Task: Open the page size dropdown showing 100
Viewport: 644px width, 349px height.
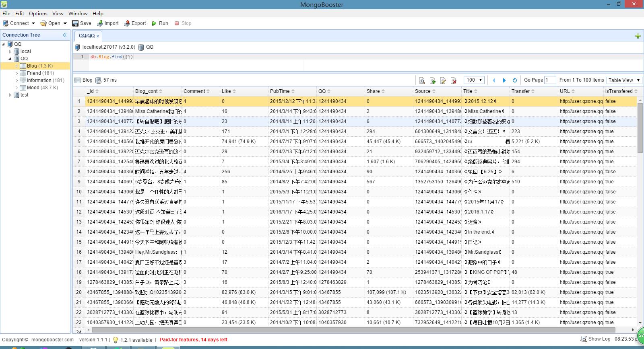Action: [474, 80]
